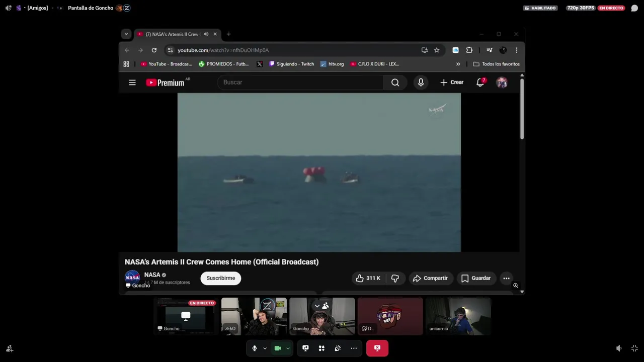Open Todos los favoritos folder

[x=497, y=64]
